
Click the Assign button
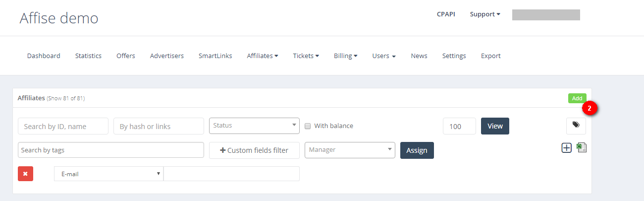[417, 150]
